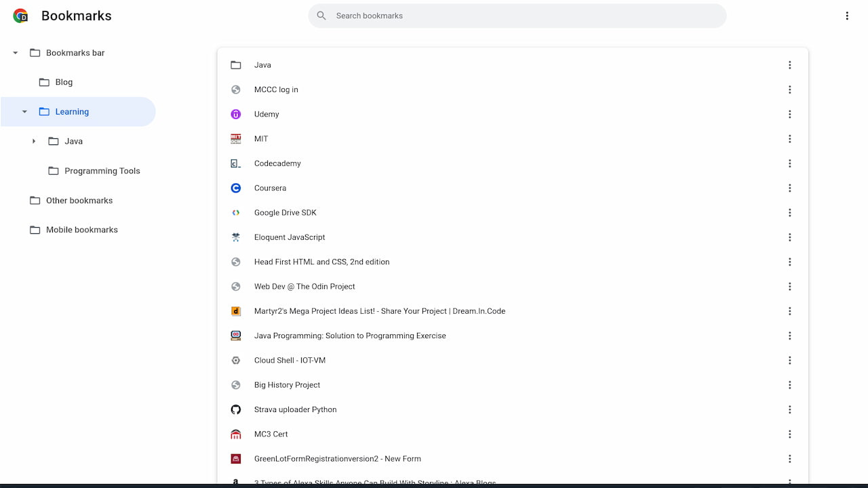This screenshot has width=868, height=488.
Task: Open more actions for GreenLotFormRegistrationversion2
Action: (x=789, y=459)
